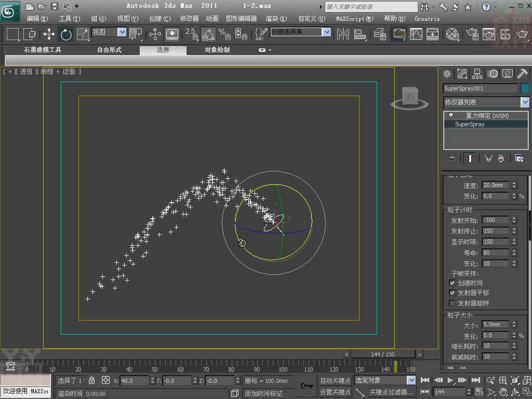Expand the ribbon options dropdown arrow
532x399 pixels.
[270, 50]
